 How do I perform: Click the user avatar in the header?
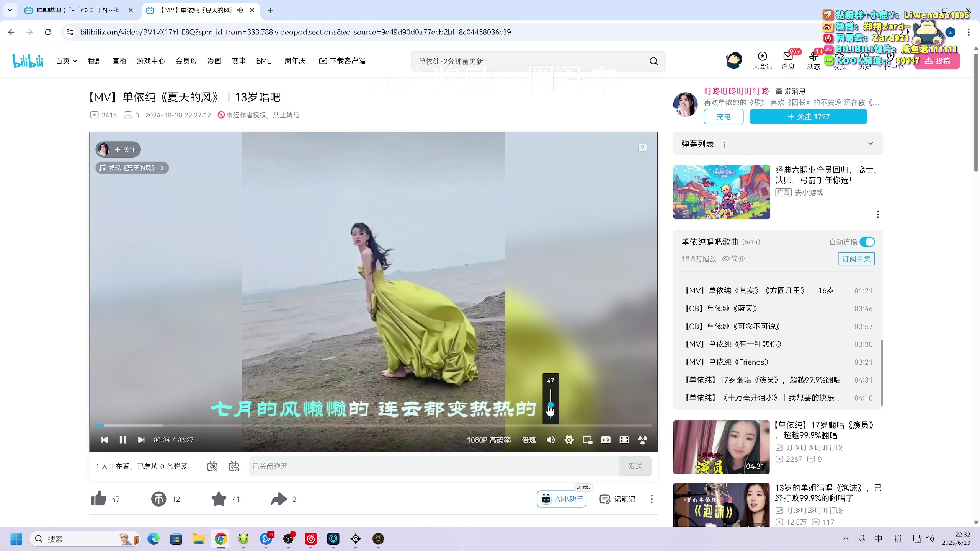point(734,61)
